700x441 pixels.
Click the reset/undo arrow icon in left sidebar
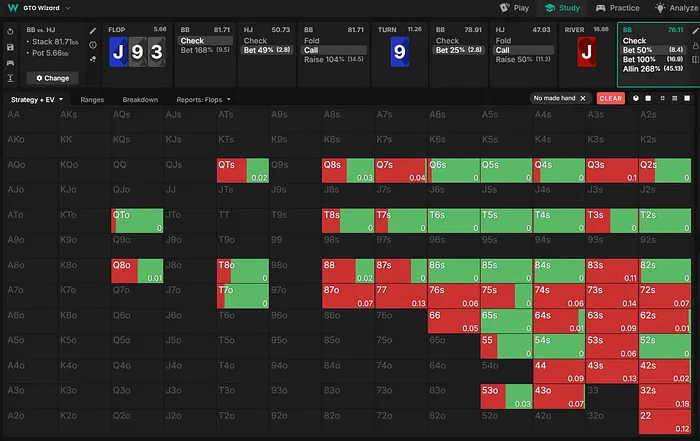pyautogui.click(x=9, y=31)
